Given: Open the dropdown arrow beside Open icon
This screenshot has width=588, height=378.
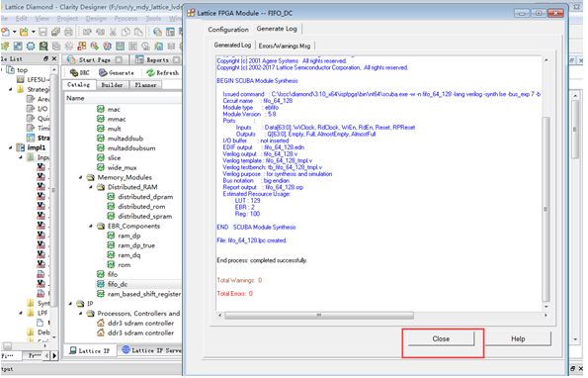Looking at the screenshot, I should [x=33, y=32].
